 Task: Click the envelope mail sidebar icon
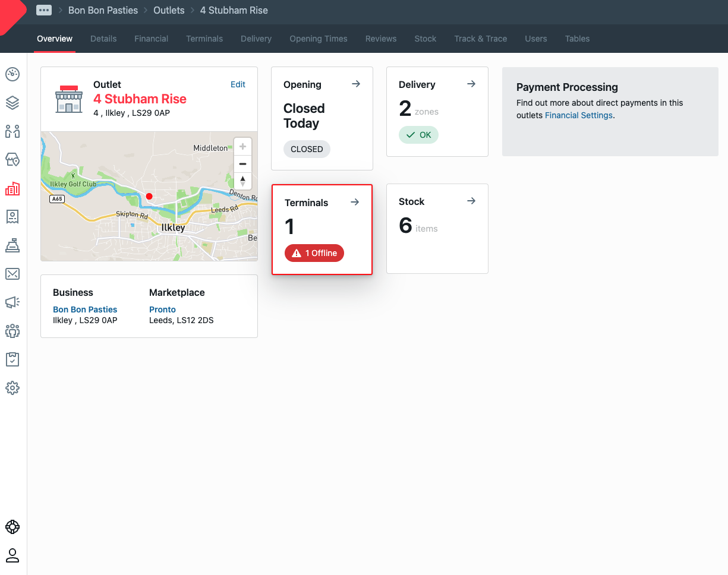(12, 274)
